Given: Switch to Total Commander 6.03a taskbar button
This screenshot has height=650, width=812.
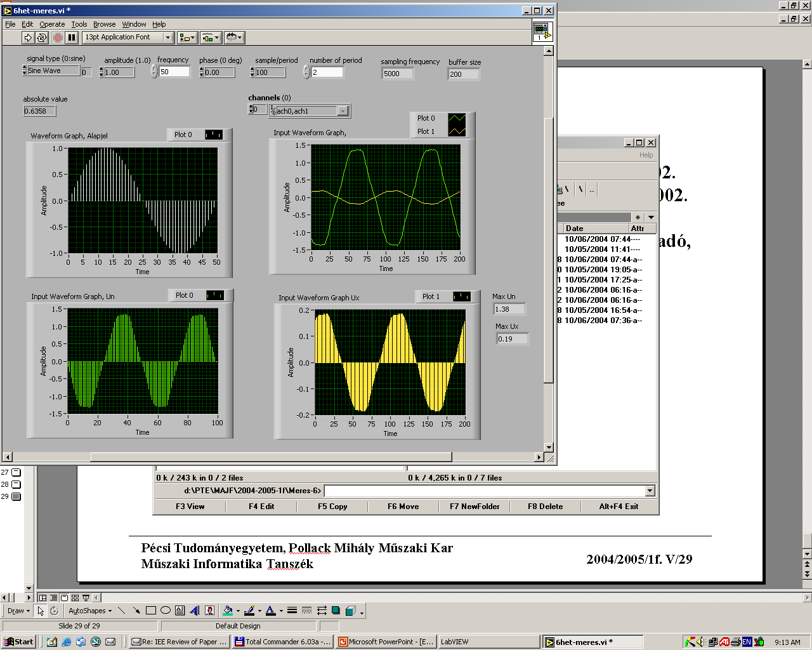Looking at the screenshot, I should (x=283, y=642).
